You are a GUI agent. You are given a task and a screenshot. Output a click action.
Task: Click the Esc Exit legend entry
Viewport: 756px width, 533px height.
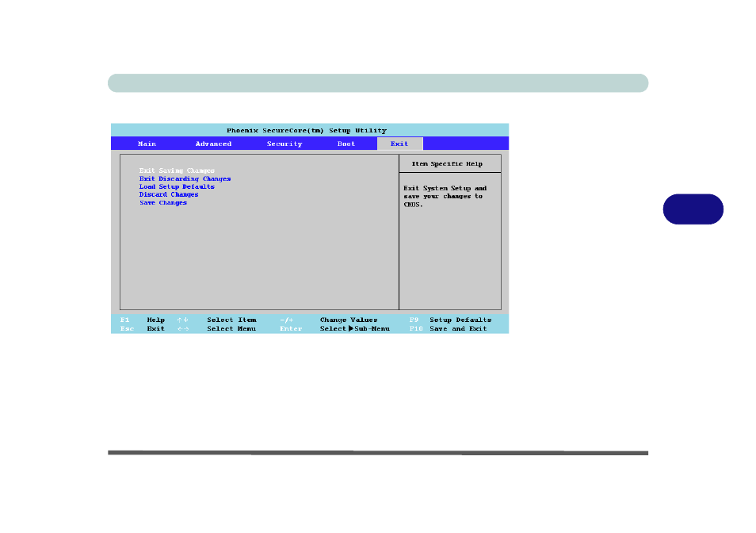[x=142, y=328]
